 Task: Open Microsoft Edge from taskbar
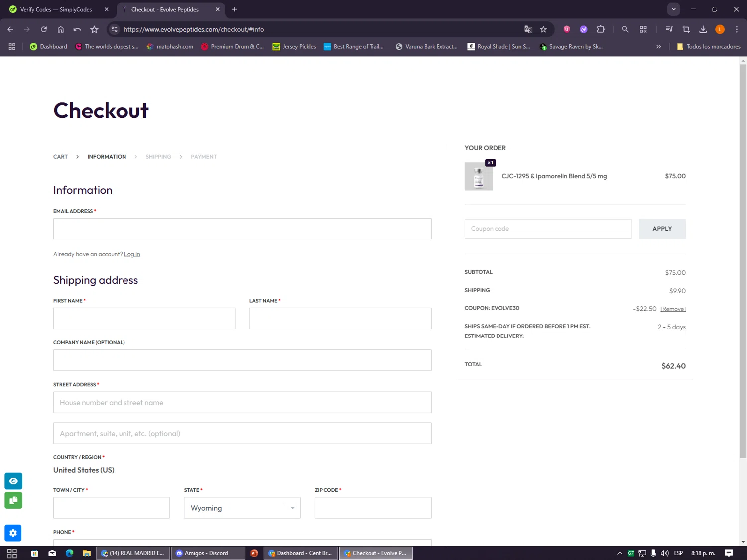69,553
